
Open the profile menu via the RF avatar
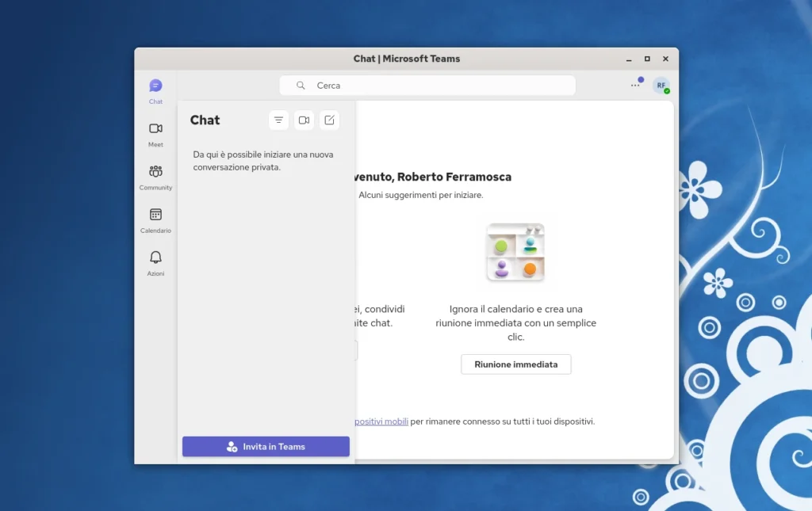point(660,84)
